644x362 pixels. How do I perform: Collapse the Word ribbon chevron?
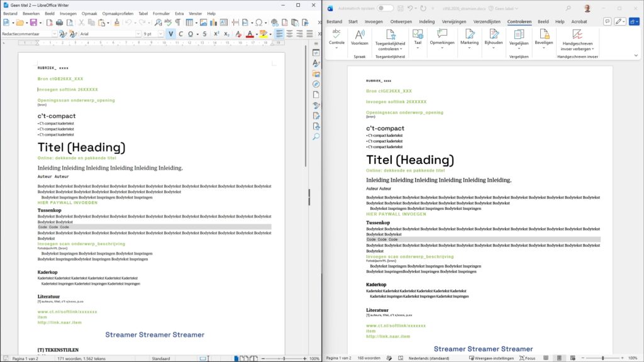click(636, 55)
